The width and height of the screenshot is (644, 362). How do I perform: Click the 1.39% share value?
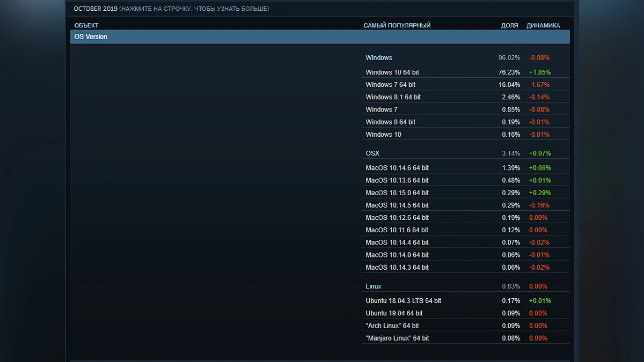coord(511,167)
